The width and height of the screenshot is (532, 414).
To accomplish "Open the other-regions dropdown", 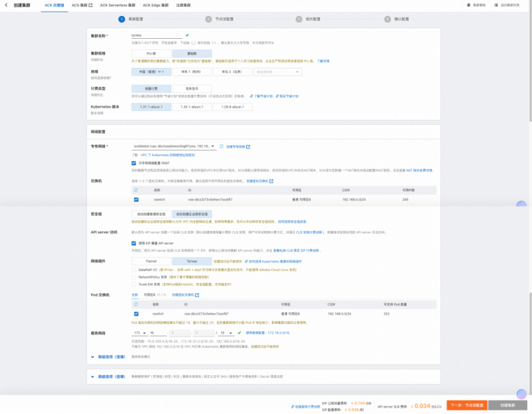I will [x=277, y=72].
